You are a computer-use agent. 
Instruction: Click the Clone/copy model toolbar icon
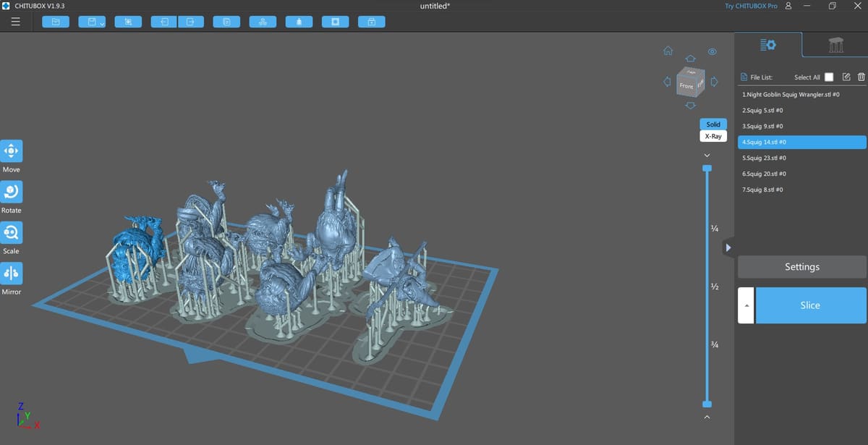click(x=226, y=22)
